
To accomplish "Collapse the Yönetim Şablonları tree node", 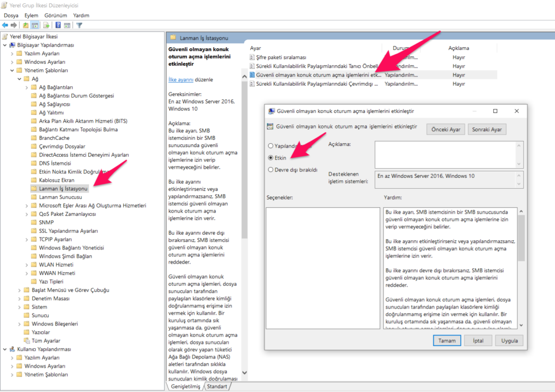I will [x=12, y=70].
